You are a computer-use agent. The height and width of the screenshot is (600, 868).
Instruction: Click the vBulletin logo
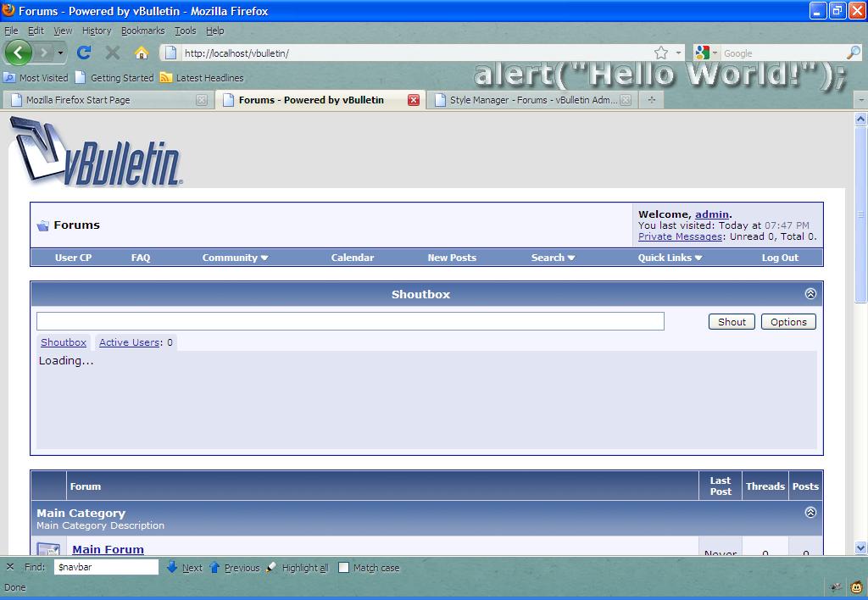[x=97, y=151]
